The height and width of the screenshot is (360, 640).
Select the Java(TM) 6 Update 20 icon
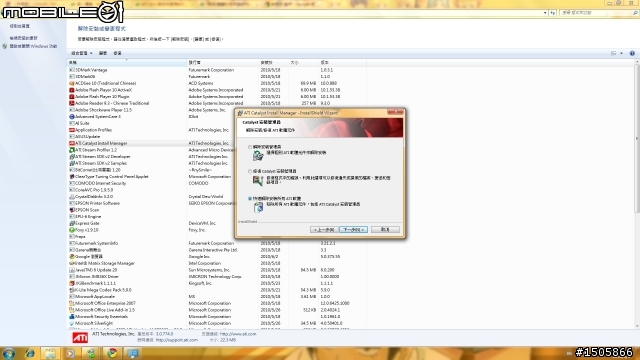(71, 270)
